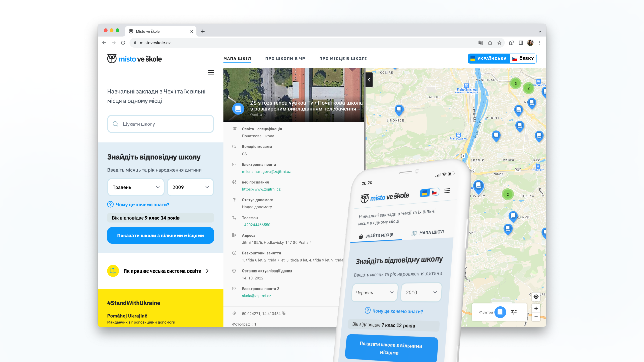
Task: Click the question mark help icon in sidebar
Action: point(110,204)
